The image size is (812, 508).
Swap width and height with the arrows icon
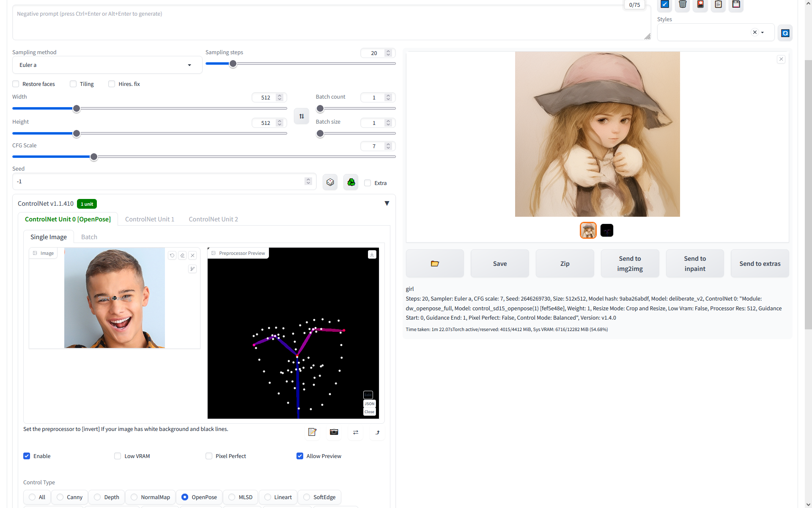click(301, 116)
